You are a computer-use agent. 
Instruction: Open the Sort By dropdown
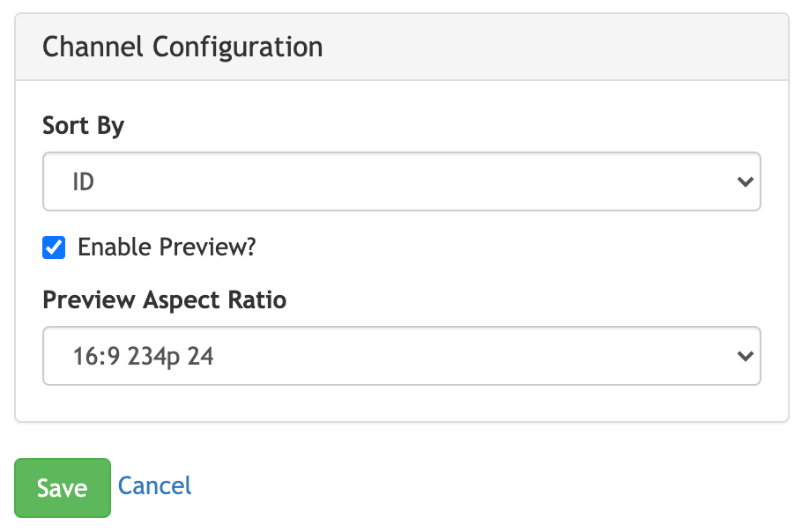click(401, 182)
